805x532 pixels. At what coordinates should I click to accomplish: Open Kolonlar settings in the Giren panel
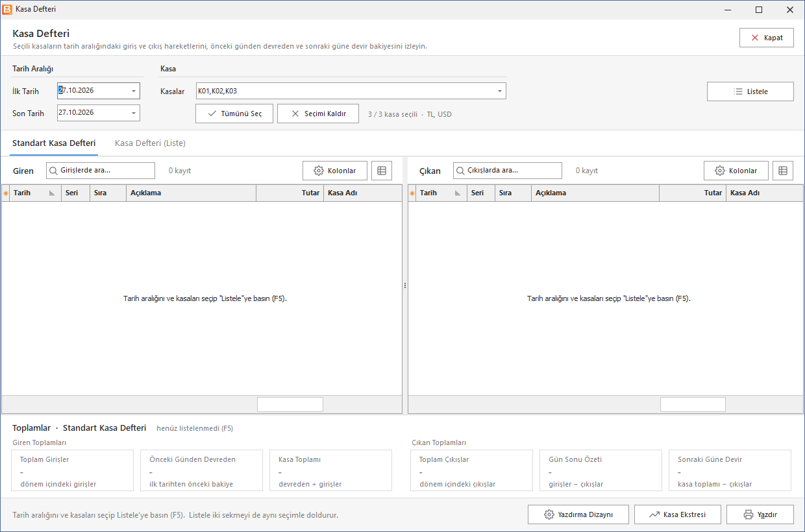click(x=335, y=171)
